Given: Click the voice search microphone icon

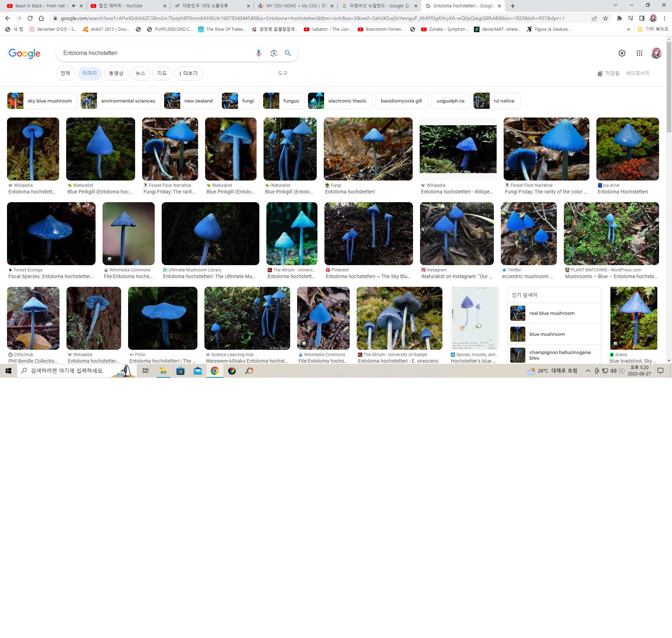Looking at the screenshot, I should coord(258,53).
